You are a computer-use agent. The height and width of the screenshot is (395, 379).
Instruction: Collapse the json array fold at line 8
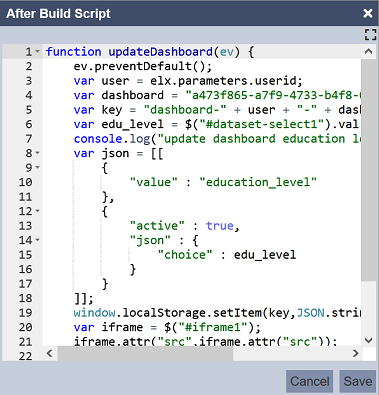(x=37, y=153)
